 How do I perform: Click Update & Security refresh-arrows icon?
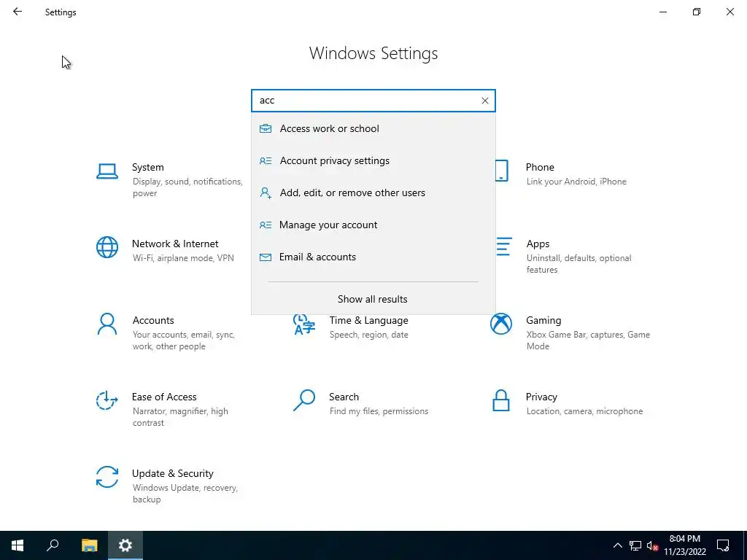(x=107, y=477)
